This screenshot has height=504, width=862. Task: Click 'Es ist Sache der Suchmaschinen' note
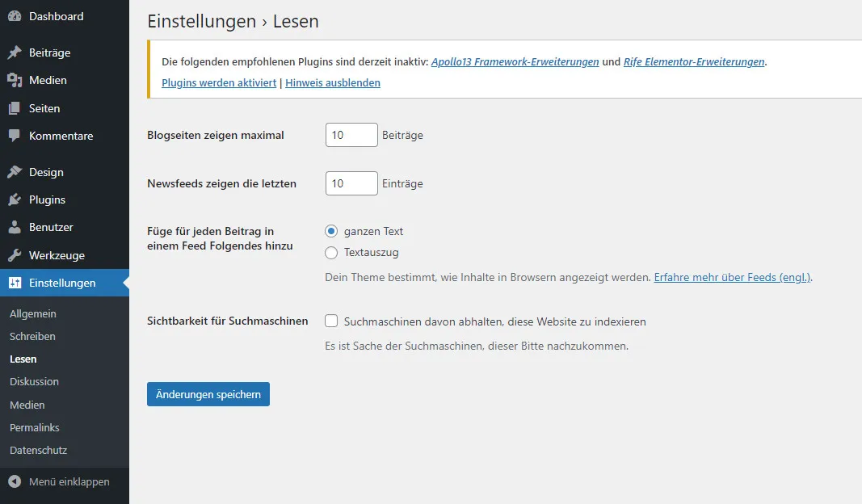477,346
